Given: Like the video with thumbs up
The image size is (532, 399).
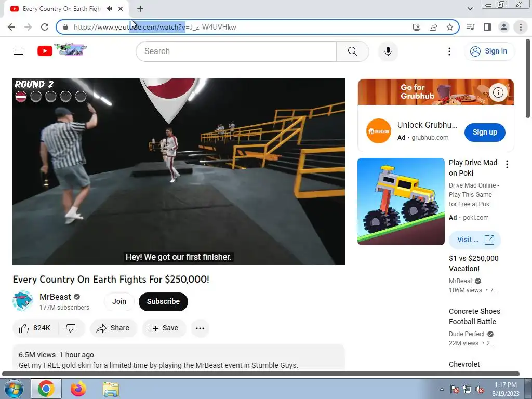Looking at the screenshot, I should coord(35,328).
